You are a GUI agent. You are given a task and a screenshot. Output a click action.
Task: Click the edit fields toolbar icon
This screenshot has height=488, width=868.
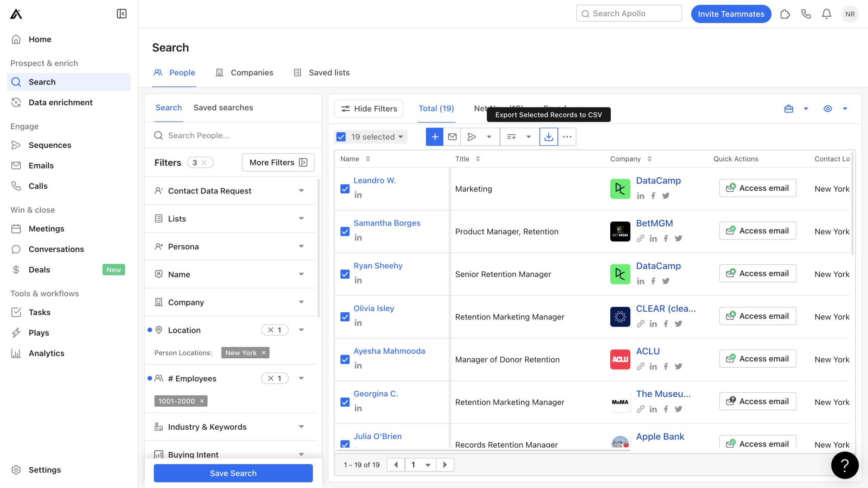click(x=511, y=137)
